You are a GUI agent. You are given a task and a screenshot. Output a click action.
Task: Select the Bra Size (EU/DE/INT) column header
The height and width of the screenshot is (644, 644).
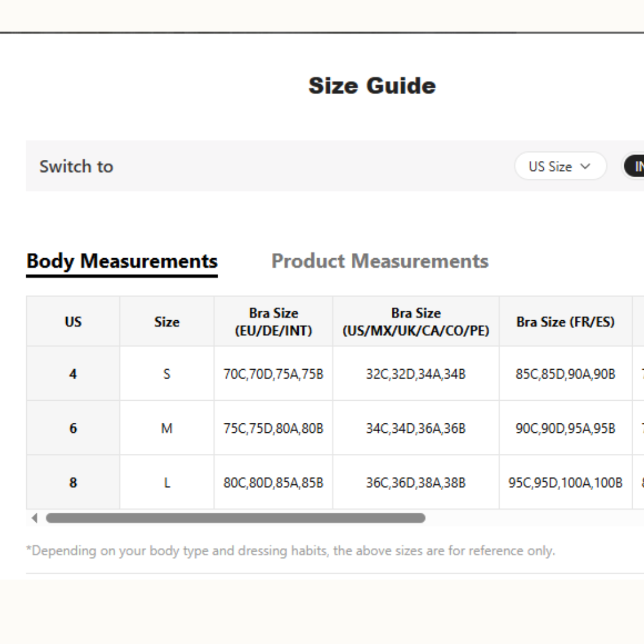pyautogui.click(x=273, y=322)
